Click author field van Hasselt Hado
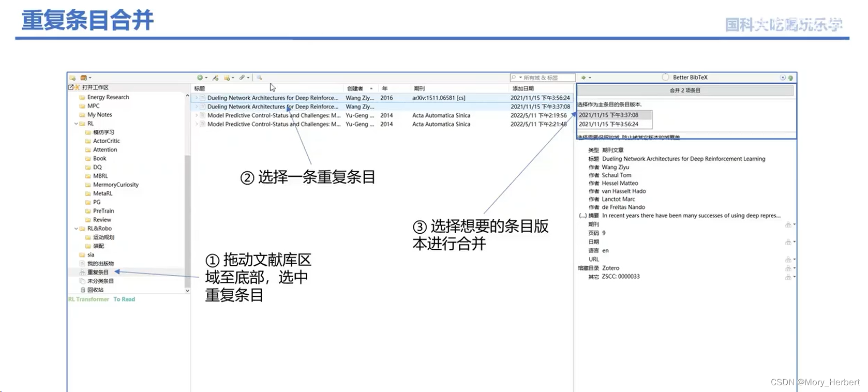This screenshot has height=392, width=868. pos(624,191)
